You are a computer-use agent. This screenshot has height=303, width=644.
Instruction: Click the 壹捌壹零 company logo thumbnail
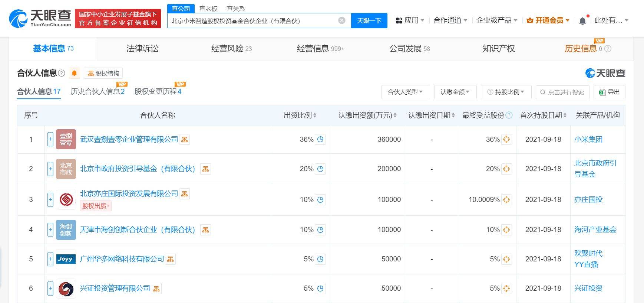(66, 139)
